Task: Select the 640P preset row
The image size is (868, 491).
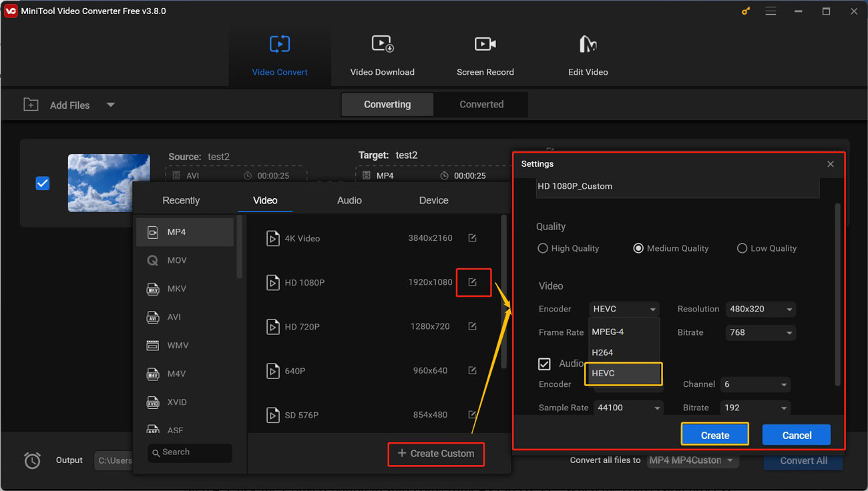Action: click(x=375, y=370)
